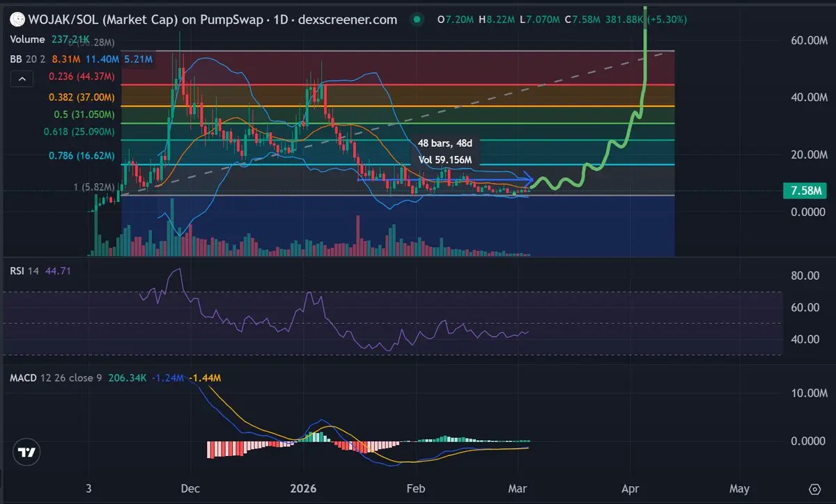
Task: Click the close value C7.58M
Action: click(x=583, y=19)
